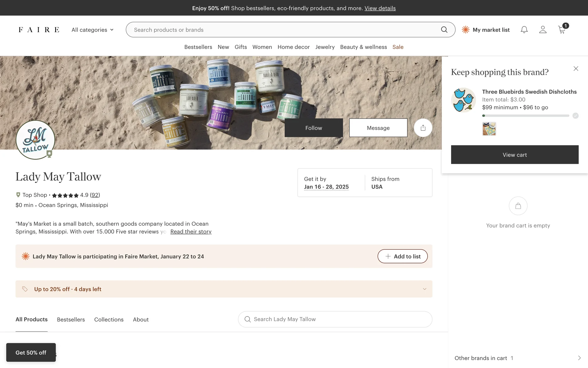Open the shopping cart icon
The width and height of the screenshot is (588, 368).
[x=562, y=30]
